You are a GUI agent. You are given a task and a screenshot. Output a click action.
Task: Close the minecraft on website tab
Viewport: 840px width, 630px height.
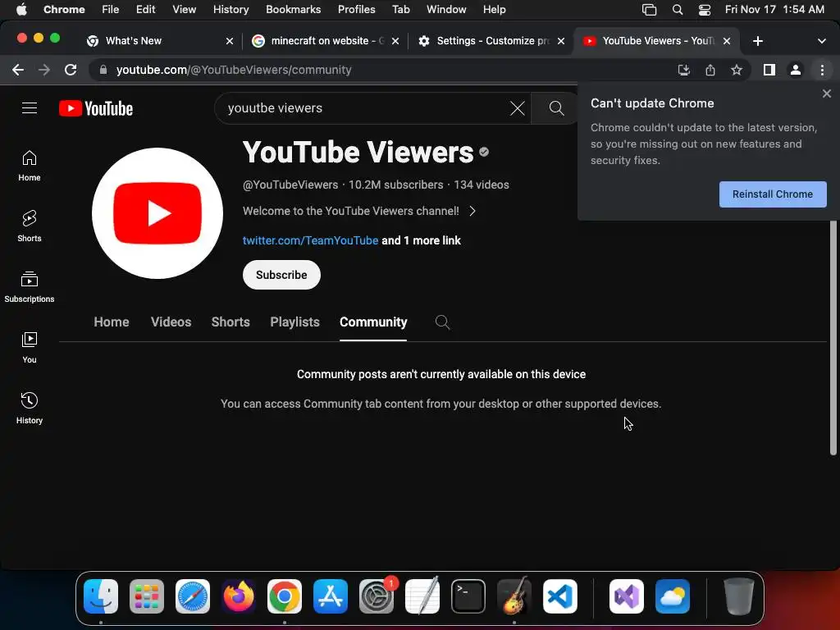[x=395, y=41]
